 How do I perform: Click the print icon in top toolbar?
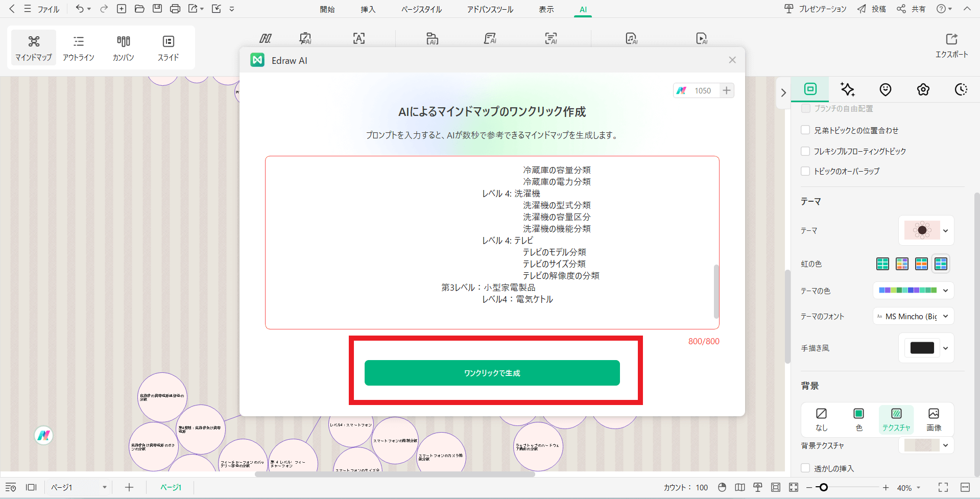[175, 9]
